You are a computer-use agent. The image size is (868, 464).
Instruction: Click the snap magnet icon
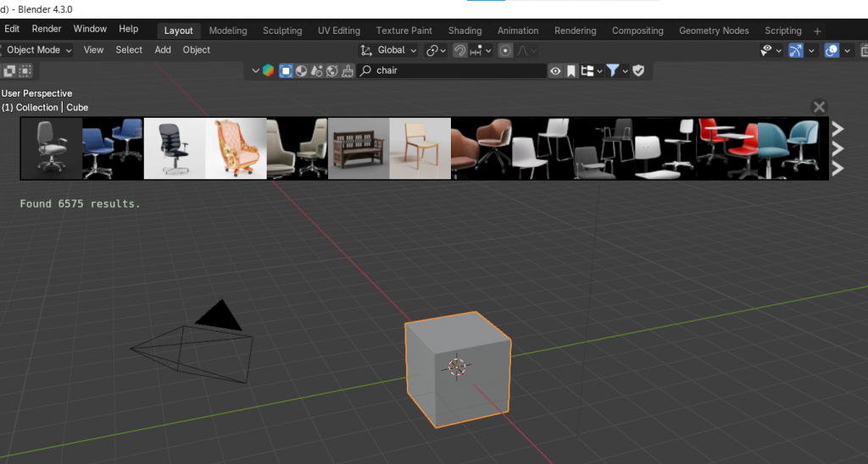tap(459, 50)
